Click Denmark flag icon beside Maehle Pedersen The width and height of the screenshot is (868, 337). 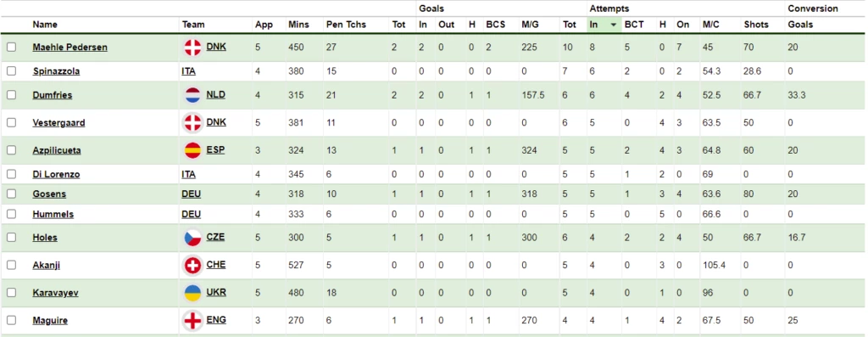[x=192, y=48]
